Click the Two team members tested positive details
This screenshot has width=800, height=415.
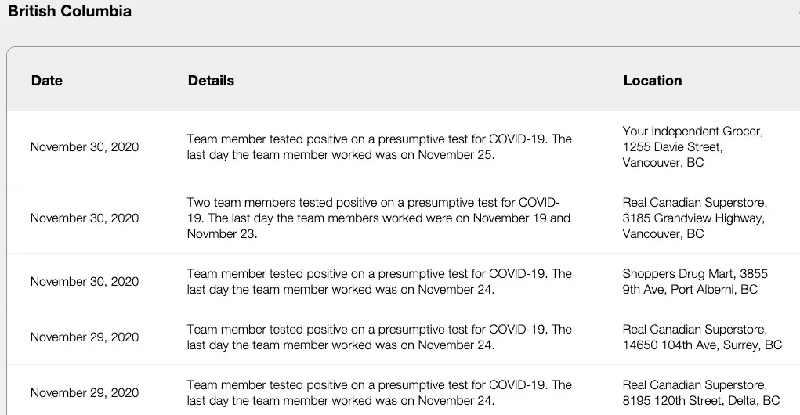(x=379, y=218)
